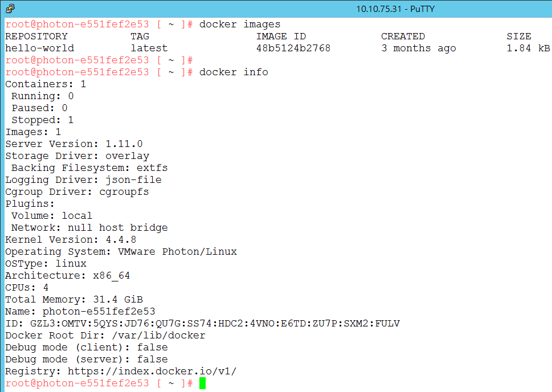Click the 'Total Memory: 31.4 GiB' line

click(x=74, y=300)
